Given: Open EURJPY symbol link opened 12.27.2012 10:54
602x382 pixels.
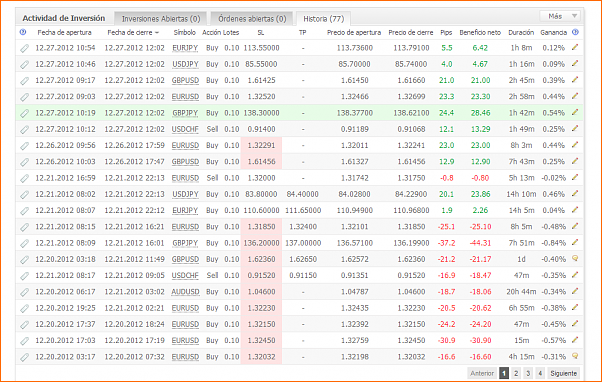Looking at the screenshot, I should coord(185,48).
